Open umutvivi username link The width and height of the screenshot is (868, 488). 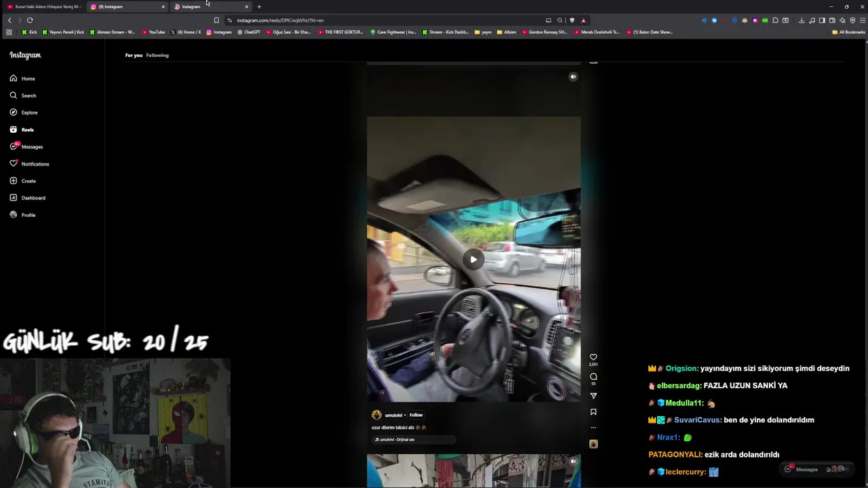pos(393,415)
